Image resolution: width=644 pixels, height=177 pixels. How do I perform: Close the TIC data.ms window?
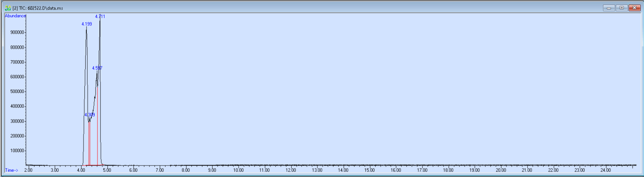pos(635,8)
